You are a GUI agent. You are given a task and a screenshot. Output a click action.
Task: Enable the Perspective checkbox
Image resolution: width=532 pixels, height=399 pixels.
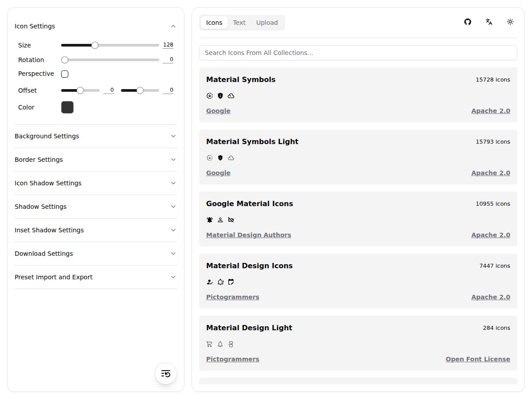tap(65, 74)
